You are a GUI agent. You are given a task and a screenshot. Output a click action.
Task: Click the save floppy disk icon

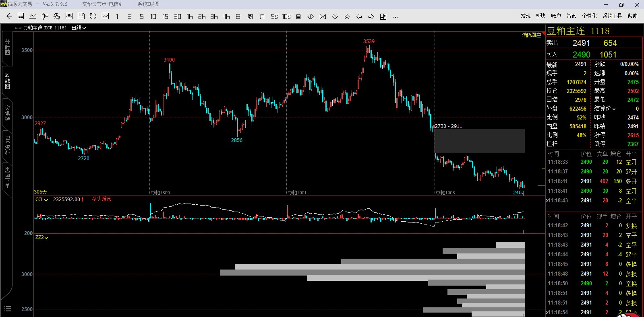(81, 16)
